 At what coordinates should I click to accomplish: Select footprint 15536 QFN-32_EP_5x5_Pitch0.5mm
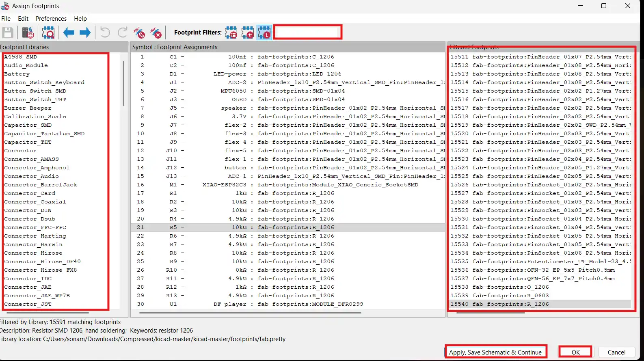click(540, 270)
